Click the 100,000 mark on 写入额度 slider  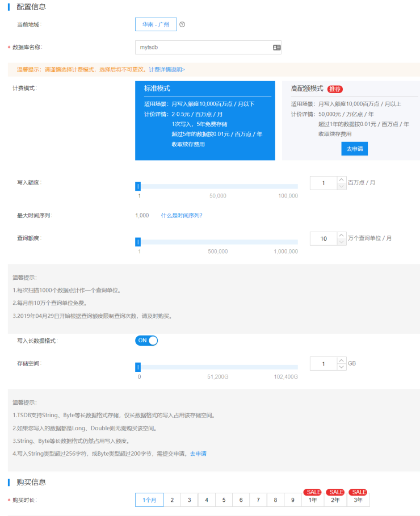tap(288, 196)
